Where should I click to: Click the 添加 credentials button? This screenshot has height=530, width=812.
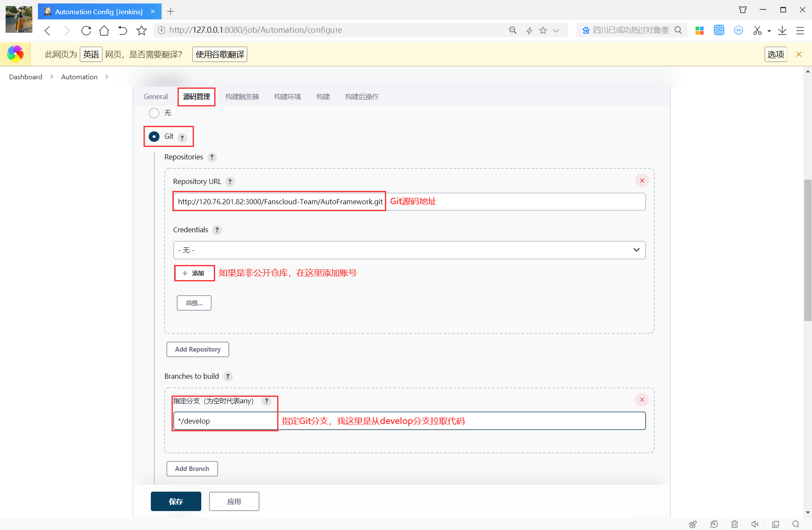click(x=194, y=273)
